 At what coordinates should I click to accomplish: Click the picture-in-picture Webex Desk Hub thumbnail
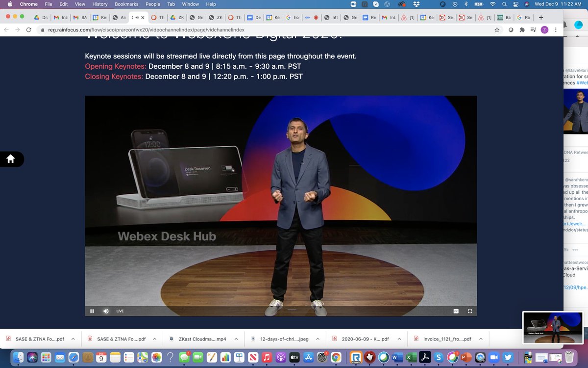(552, 327)
